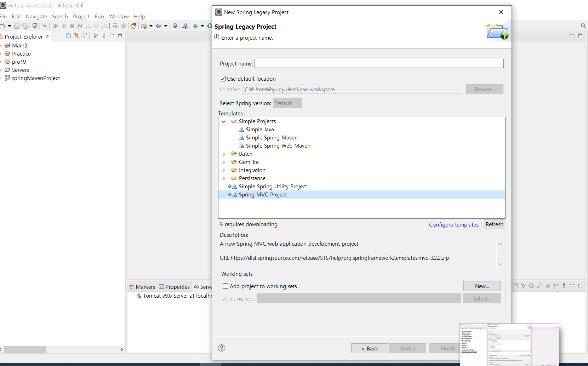The width and height of the screenshot is (588, 366).
Task: Open the New toolbar dropdown arrow
Action: [9, 26]
